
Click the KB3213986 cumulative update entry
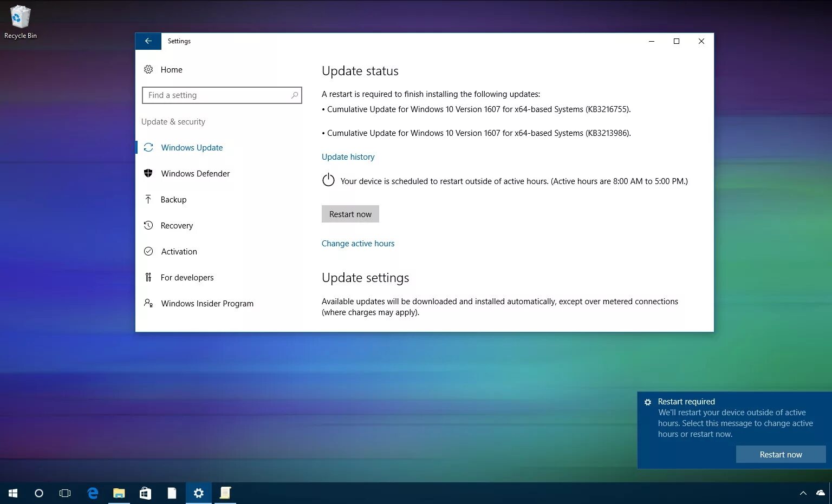point(477,133)
